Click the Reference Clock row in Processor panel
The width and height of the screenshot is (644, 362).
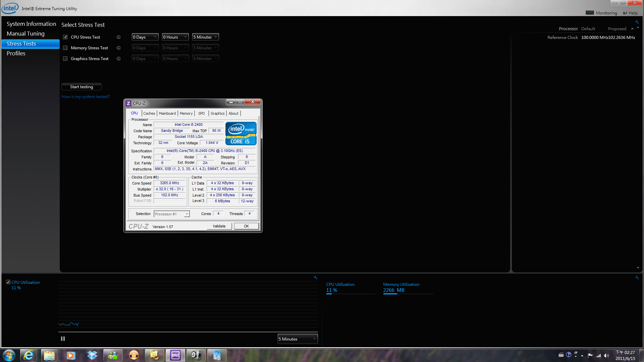[x=591, y=38]
